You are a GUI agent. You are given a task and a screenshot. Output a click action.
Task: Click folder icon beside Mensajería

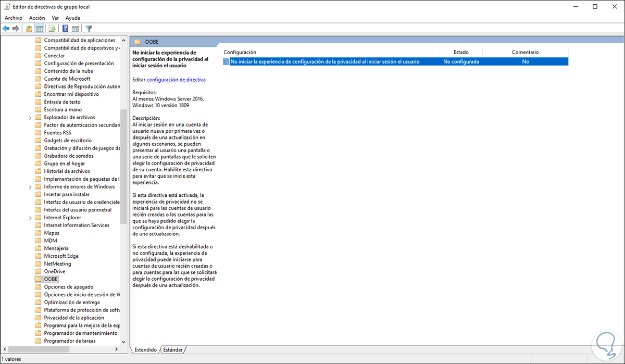38,248
